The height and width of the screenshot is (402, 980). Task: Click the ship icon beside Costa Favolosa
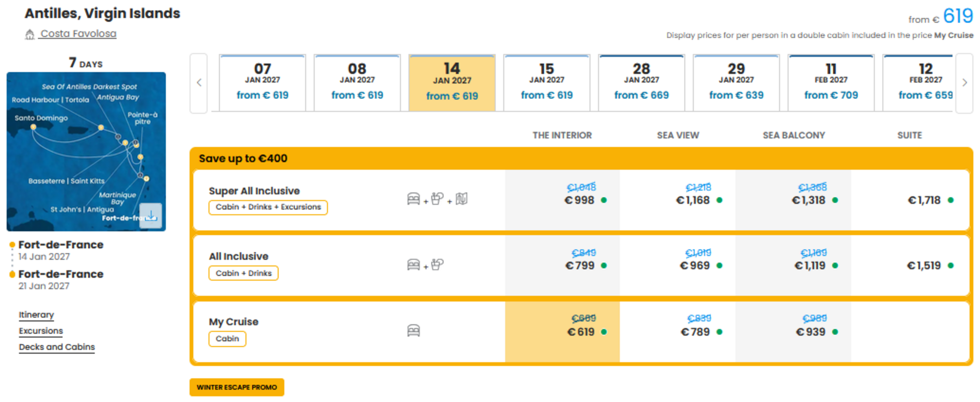30,34
